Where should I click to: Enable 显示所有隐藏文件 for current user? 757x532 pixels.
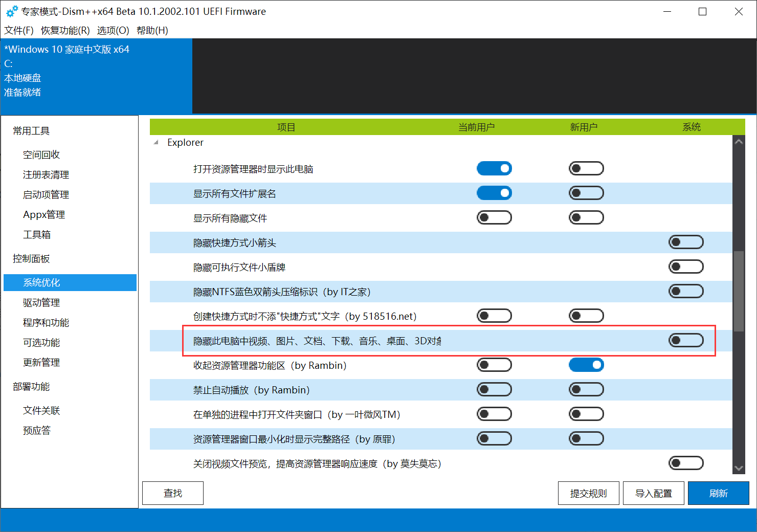[x=494, y=217]
